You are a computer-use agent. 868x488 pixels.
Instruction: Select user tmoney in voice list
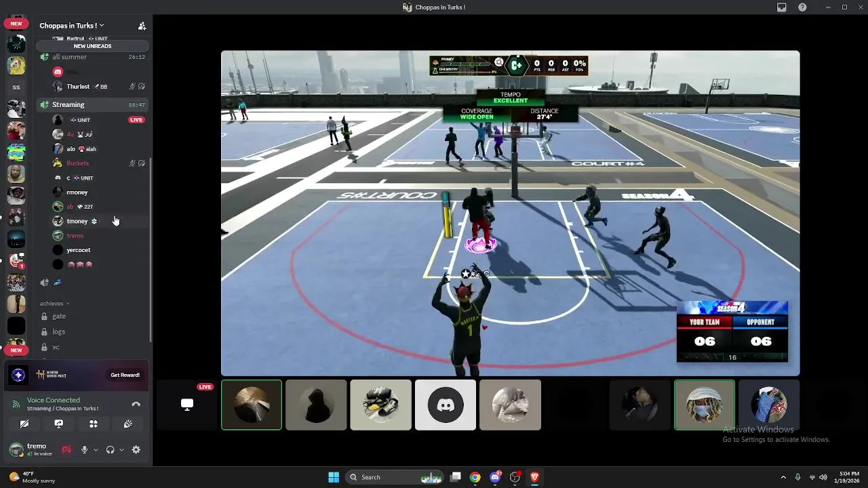[99, 221]
